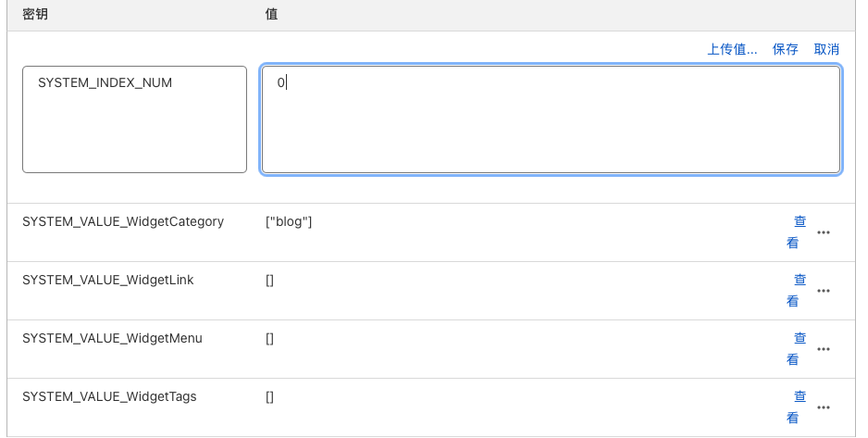Screen dimensions: 868x438
Task: Select the SYSTEM_VALUE_WidgetTags key name
Action: click(x=109, y=396)
